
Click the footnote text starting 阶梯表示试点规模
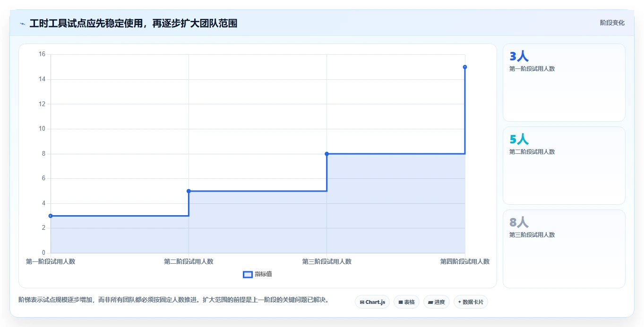173,300
